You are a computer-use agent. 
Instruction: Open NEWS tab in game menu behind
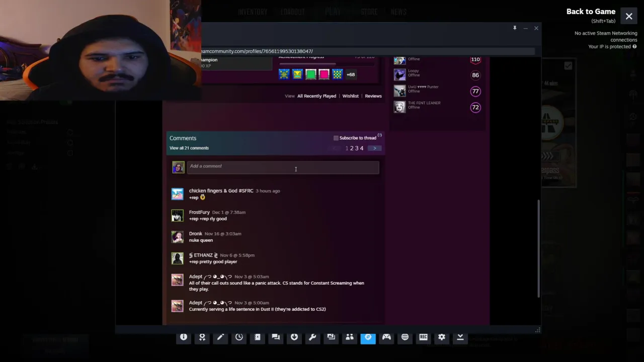pos(398,12)
